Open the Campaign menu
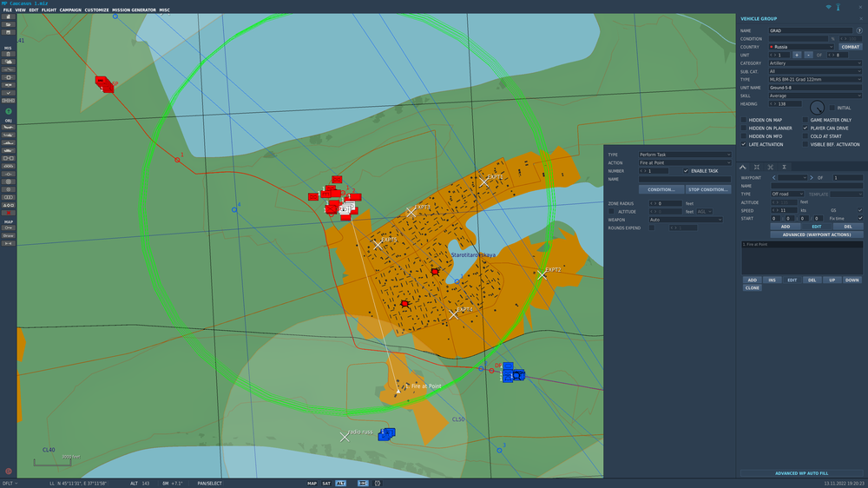The width and height of the screenshot is (868, 488). point(70,10)
